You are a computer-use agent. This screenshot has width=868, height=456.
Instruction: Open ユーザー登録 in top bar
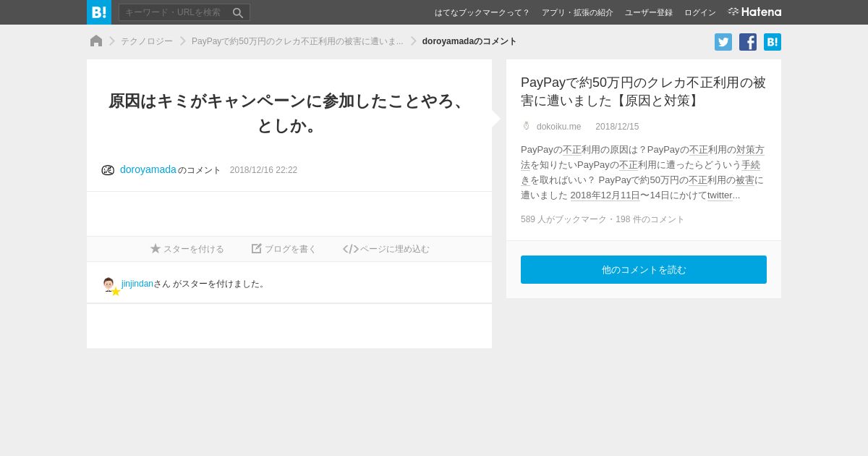coord(649,12)
